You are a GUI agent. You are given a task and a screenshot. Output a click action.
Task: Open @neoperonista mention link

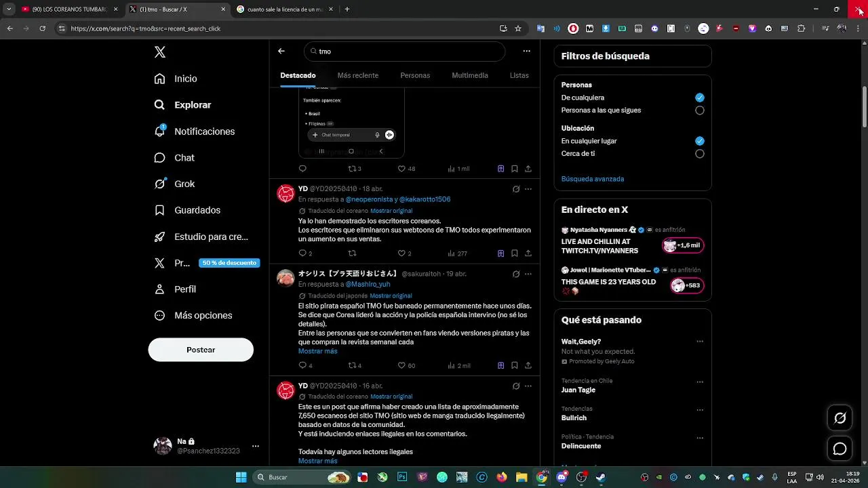[369, 199]
